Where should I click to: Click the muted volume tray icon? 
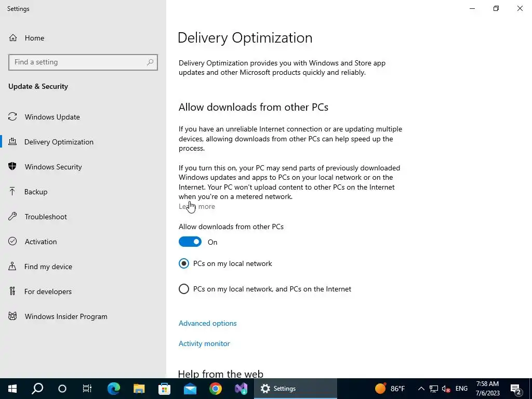click(446, 389)
